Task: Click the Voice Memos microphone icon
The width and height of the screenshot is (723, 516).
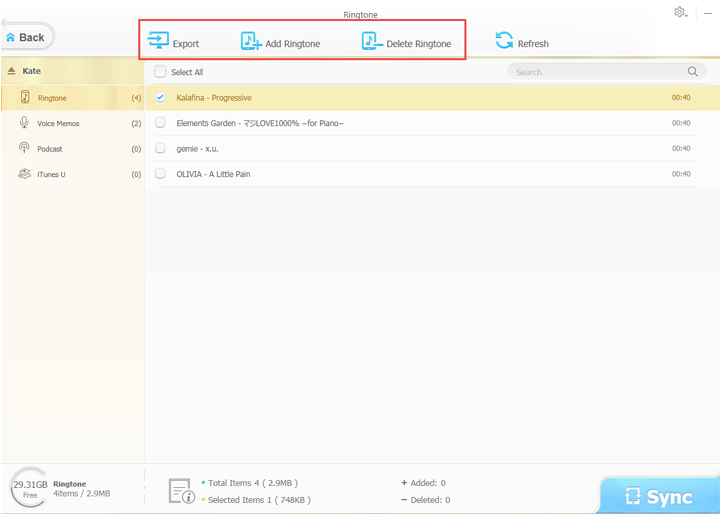Action: tap(24, 122)
